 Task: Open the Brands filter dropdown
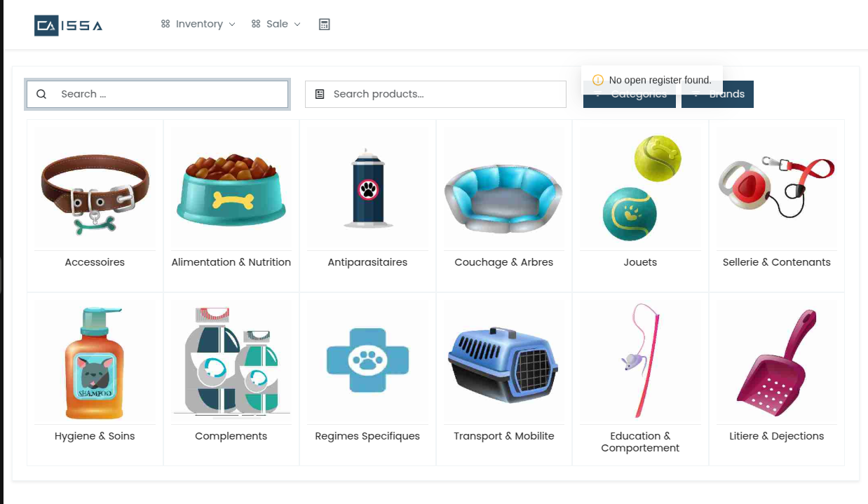pyautogui.click(x=717, y=95)
